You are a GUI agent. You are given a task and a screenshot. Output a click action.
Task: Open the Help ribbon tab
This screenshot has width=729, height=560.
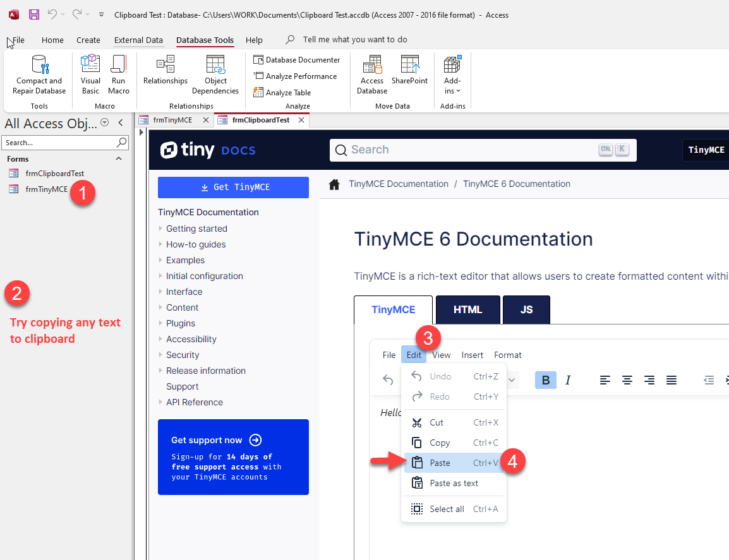coord(254,40)
